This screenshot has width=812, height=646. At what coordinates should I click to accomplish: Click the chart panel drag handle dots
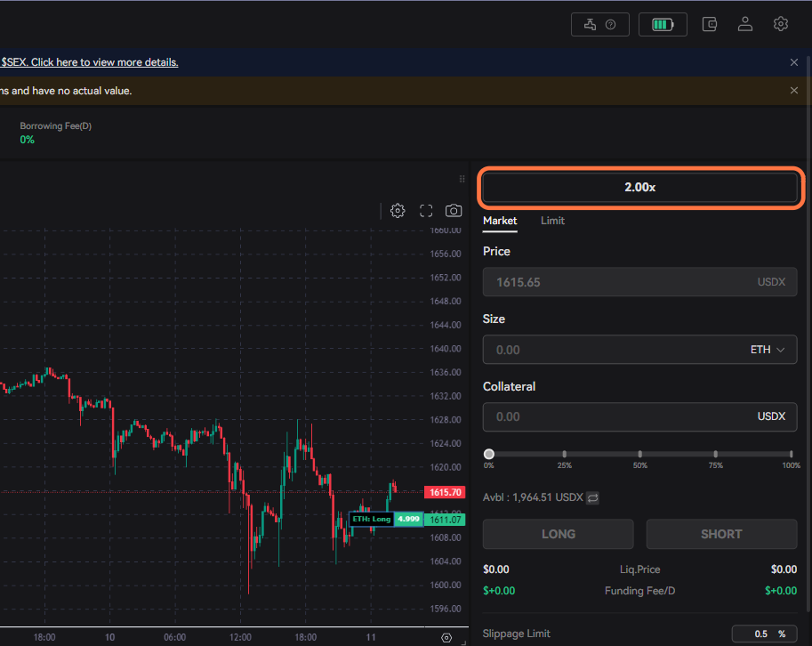click(x=462, y=179)
